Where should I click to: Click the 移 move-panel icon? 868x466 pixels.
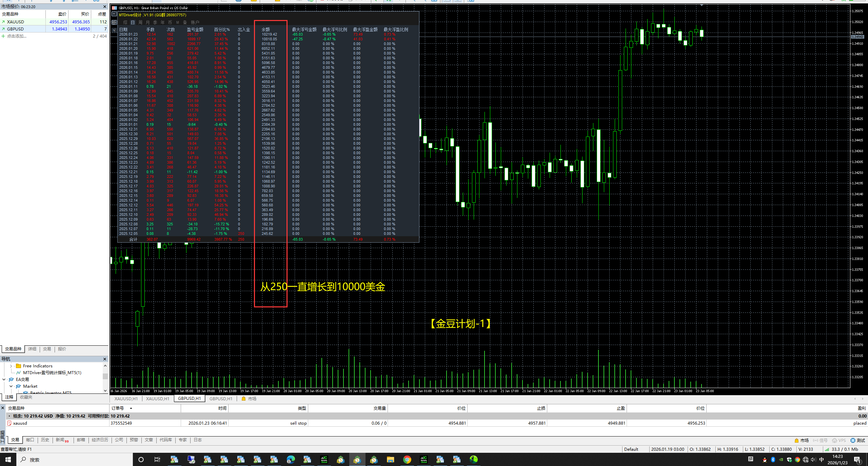114,22
